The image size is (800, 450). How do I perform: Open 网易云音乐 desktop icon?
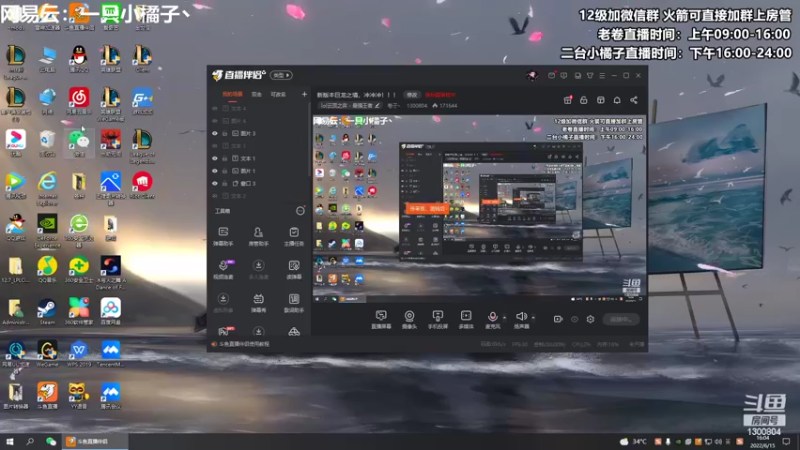tap(79, 101)
